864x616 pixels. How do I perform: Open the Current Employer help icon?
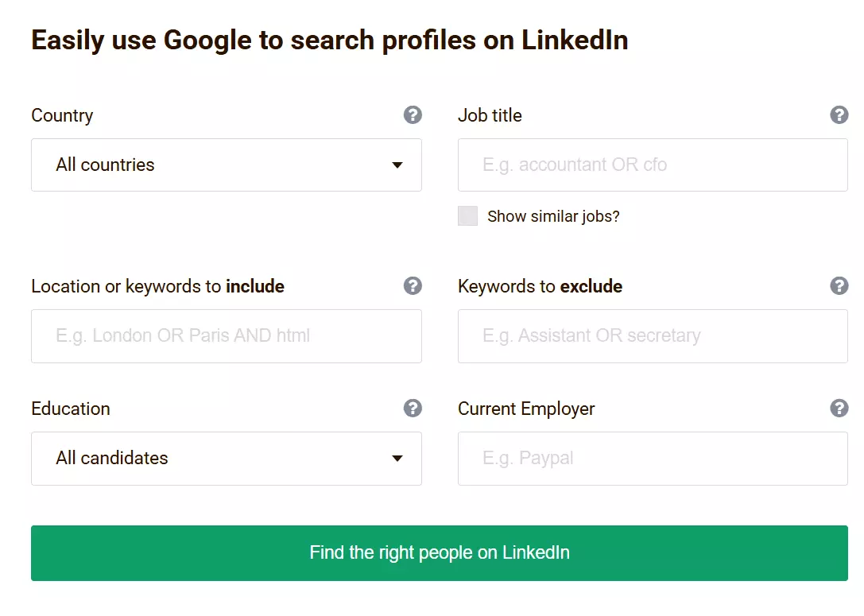(x=839, y=409)
